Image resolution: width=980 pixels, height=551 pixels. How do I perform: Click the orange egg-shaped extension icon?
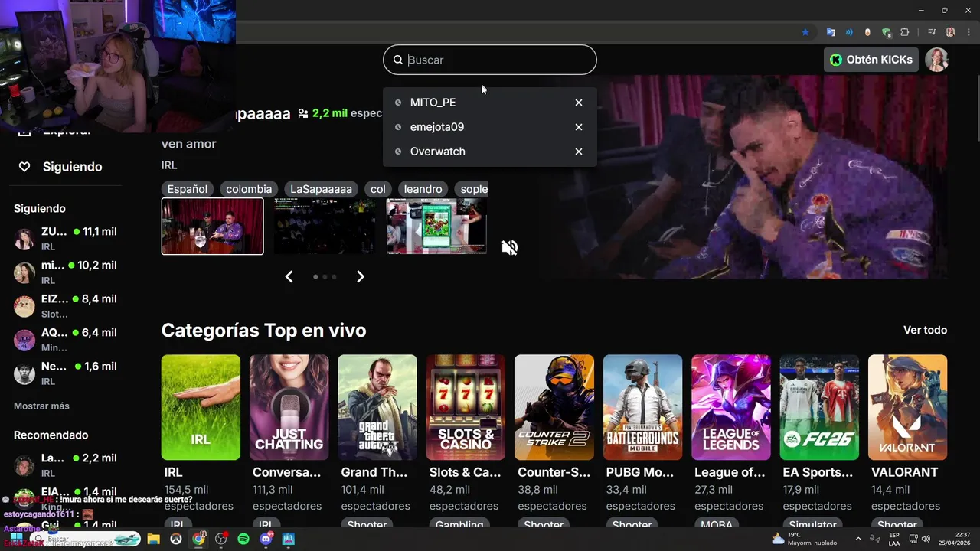867,32
